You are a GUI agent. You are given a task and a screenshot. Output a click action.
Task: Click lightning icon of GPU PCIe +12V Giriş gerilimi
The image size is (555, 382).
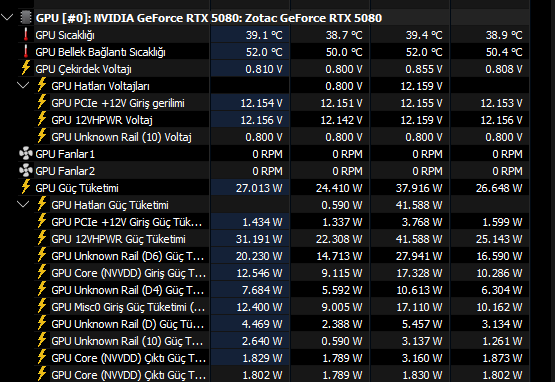click(x=42, y=102)
